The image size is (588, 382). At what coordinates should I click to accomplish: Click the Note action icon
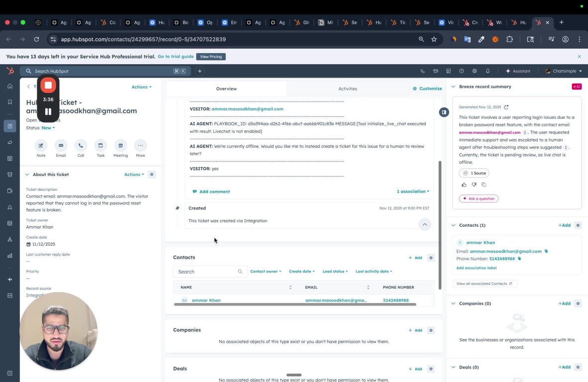click(x=41, y=145)
